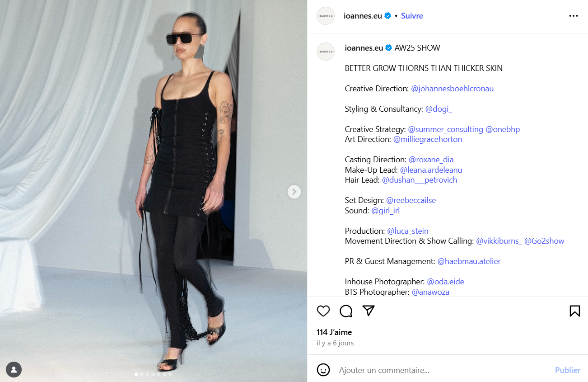Go to the next photo with the arrow
The image size is (588, 382).
[x=294, y=192]
